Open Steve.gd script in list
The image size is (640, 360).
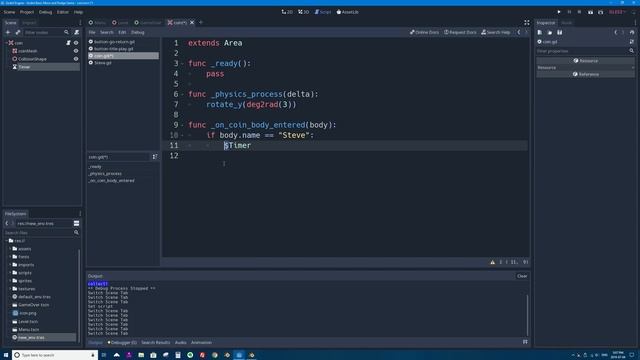point(102,63)
